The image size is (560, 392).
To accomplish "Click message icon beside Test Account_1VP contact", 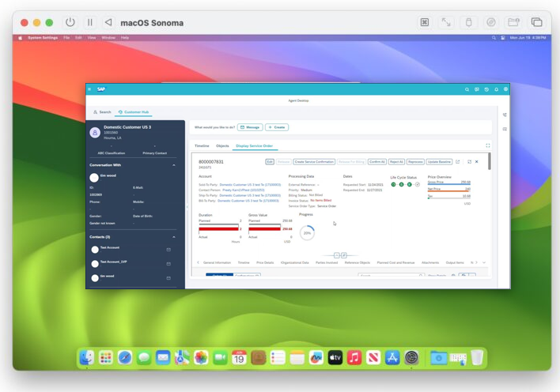I will 168,264.
